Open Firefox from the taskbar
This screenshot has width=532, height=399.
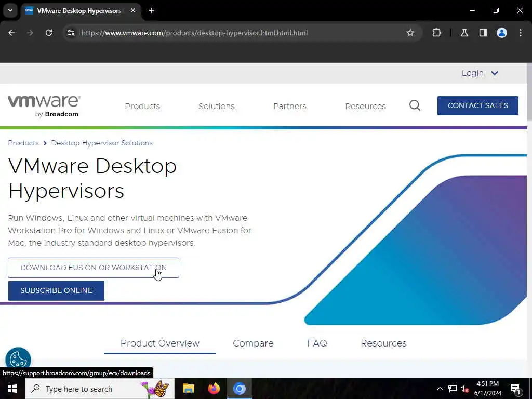click(x=214, y=389)
